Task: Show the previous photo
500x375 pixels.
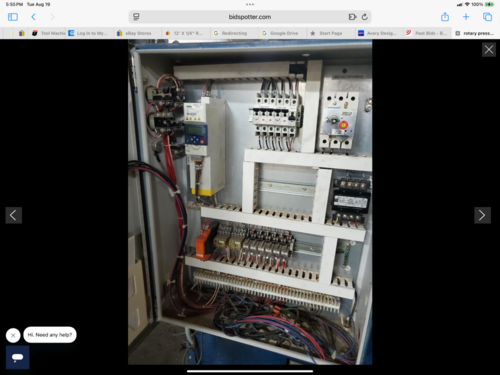Action: [13, 215]
